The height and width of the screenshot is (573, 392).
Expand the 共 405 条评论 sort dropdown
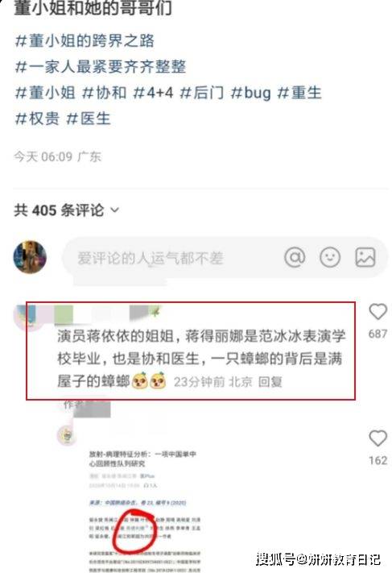coord(114,210)
